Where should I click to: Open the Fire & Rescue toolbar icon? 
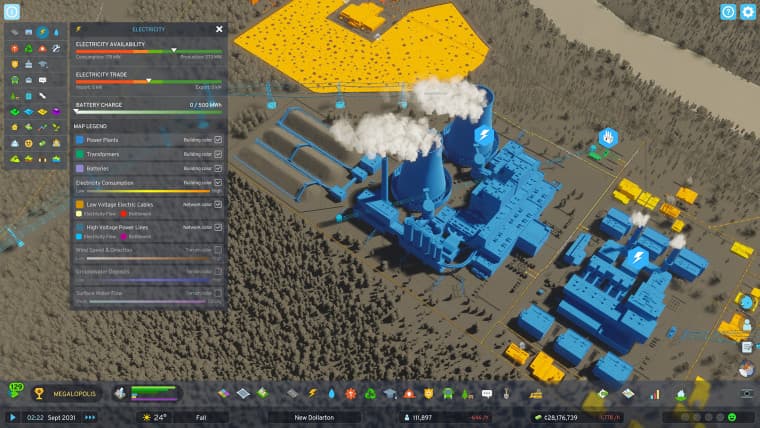point(409,393)
